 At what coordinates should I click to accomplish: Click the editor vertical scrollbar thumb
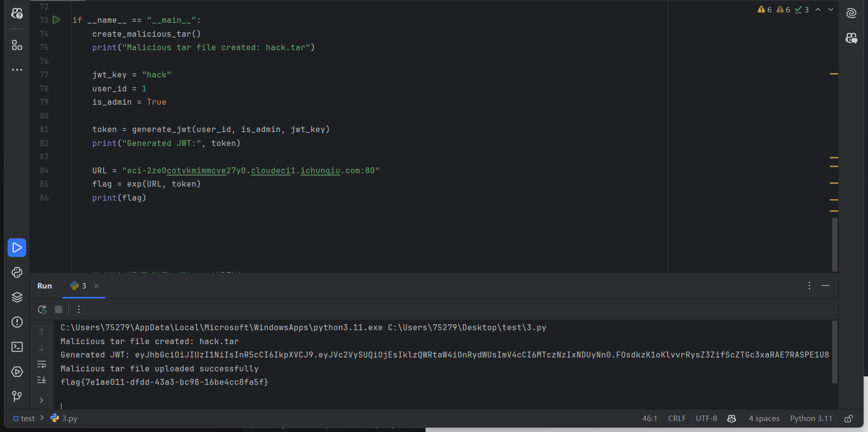tap(835, 244)
